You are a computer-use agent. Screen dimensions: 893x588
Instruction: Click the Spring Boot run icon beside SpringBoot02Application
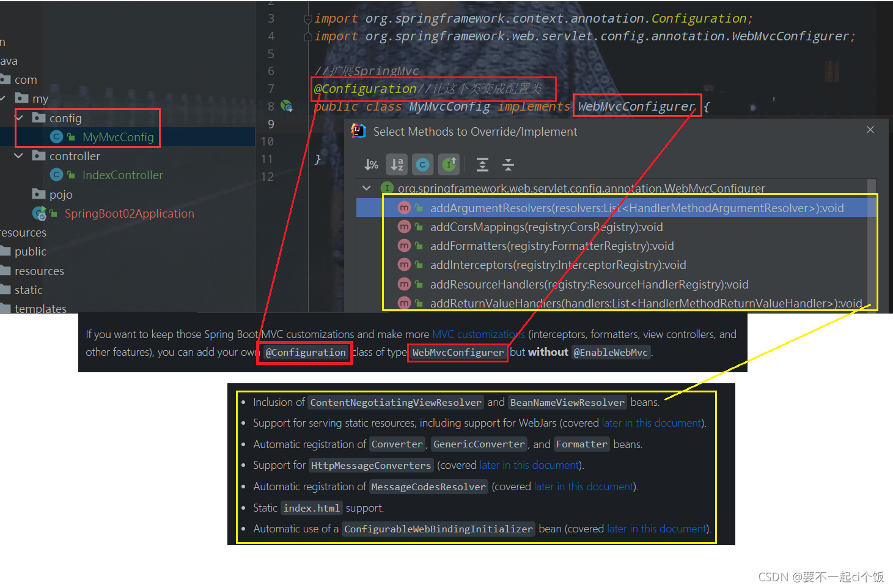click(39, 213)
